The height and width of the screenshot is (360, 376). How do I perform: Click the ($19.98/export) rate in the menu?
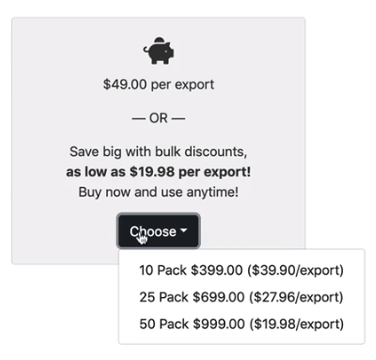296,324
